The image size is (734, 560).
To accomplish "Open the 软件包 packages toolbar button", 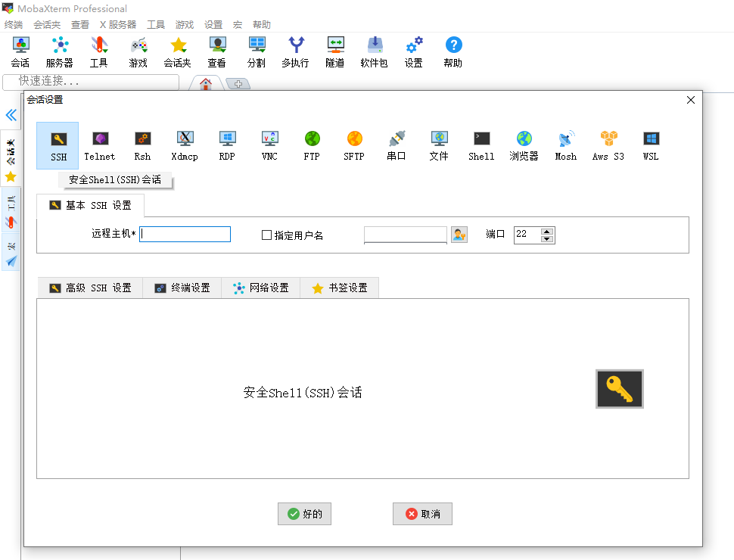I will pos(374,52).
